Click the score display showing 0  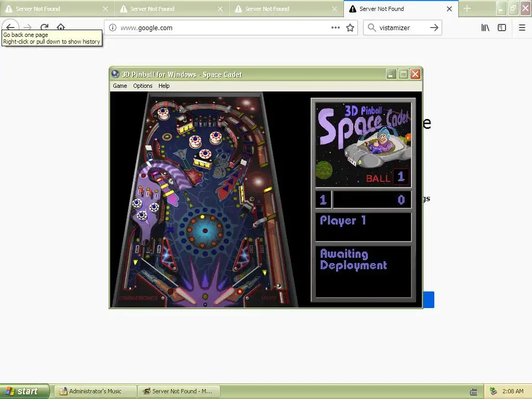(x=372, y=199)
